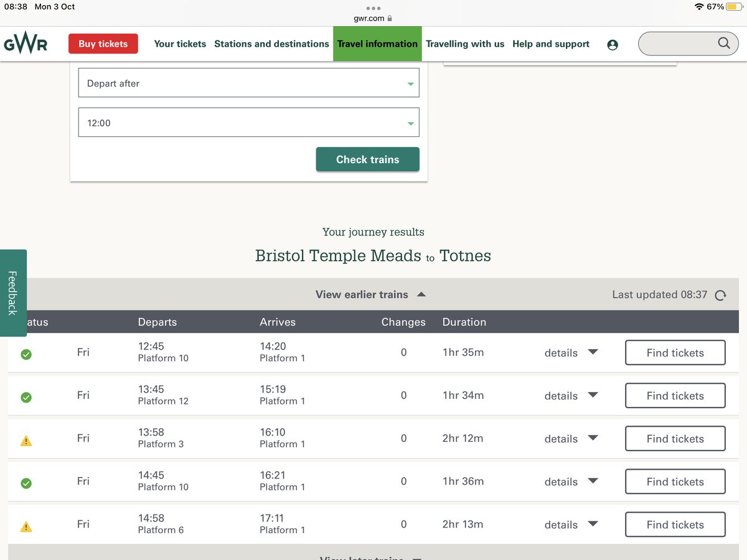This screenshot has width=747, height=560.
Task: Show View earlier trains
Action: click(x=370, y=294)
